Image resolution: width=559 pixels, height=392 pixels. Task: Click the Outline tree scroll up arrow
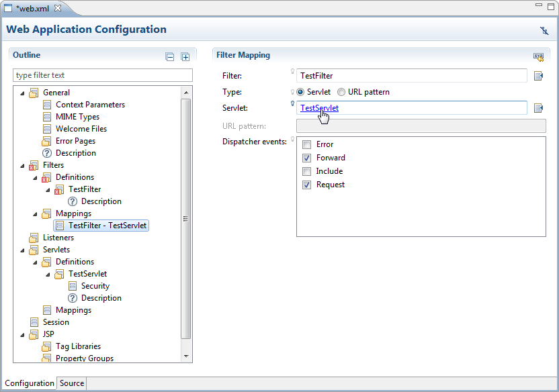185,93
